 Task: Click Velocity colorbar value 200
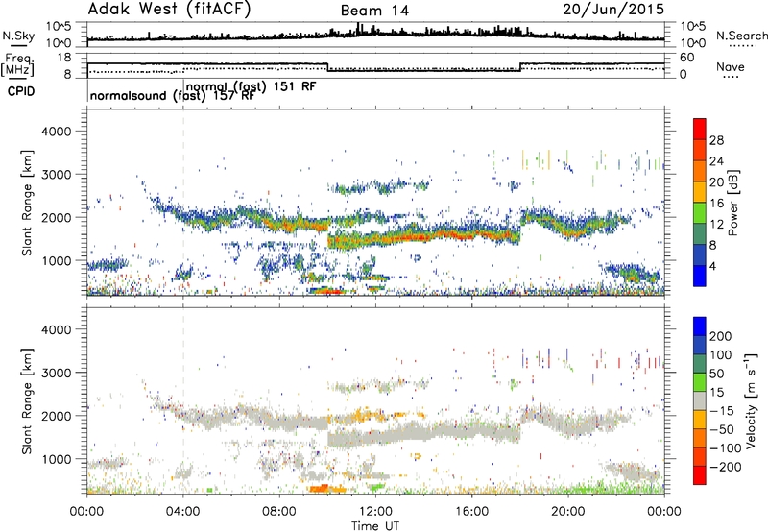click(721, 336)
